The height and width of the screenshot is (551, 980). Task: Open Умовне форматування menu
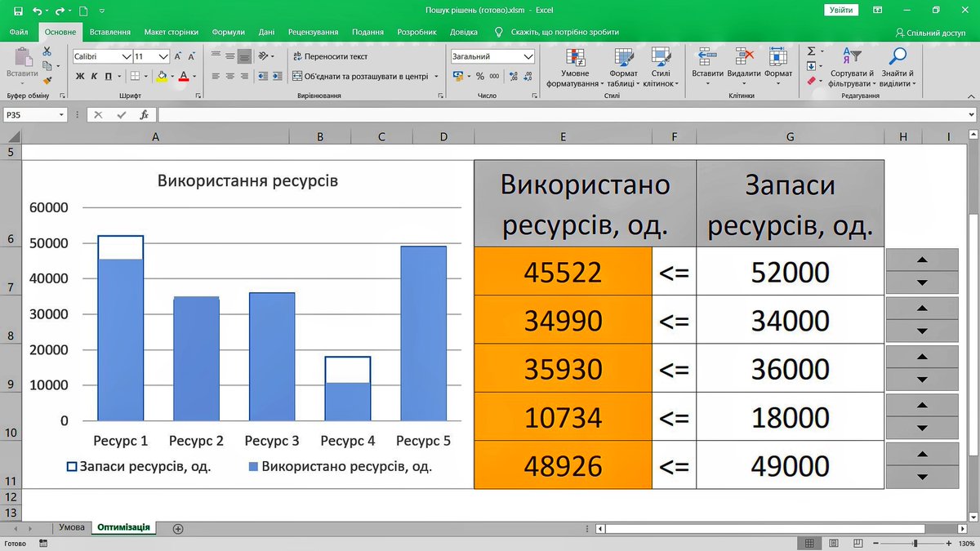(x=575, y=68)
